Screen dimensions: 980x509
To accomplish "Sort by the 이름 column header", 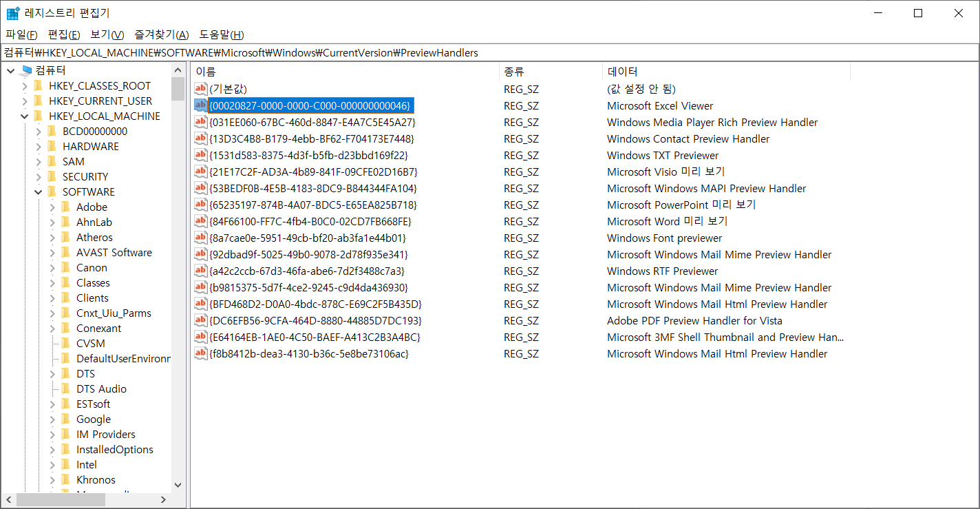I will (344, 72).
